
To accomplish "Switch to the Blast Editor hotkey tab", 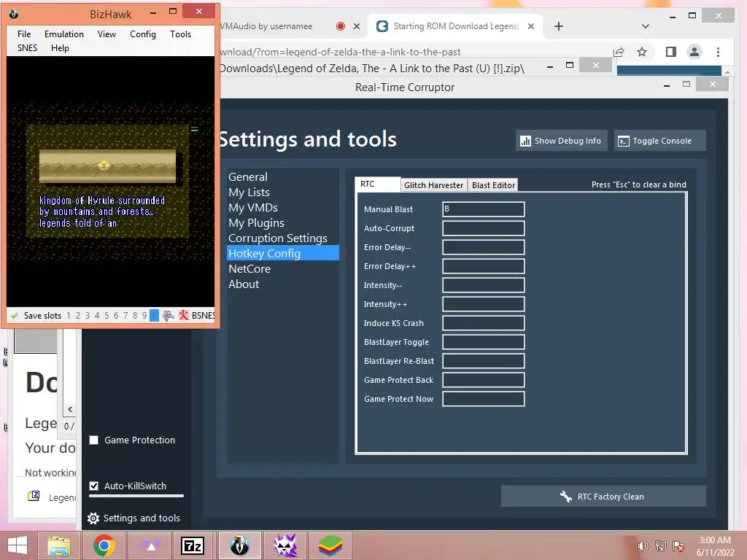I will click(x=494, y=184).
